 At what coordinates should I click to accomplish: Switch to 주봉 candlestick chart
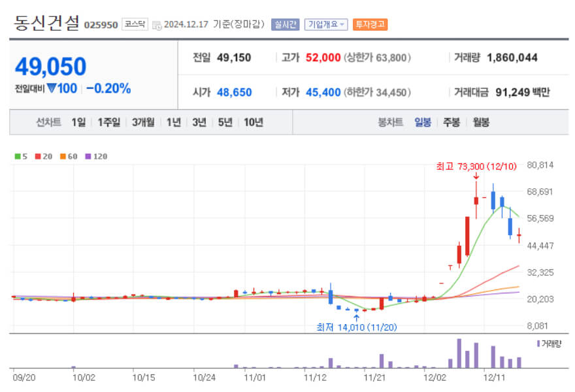point(452,122)
